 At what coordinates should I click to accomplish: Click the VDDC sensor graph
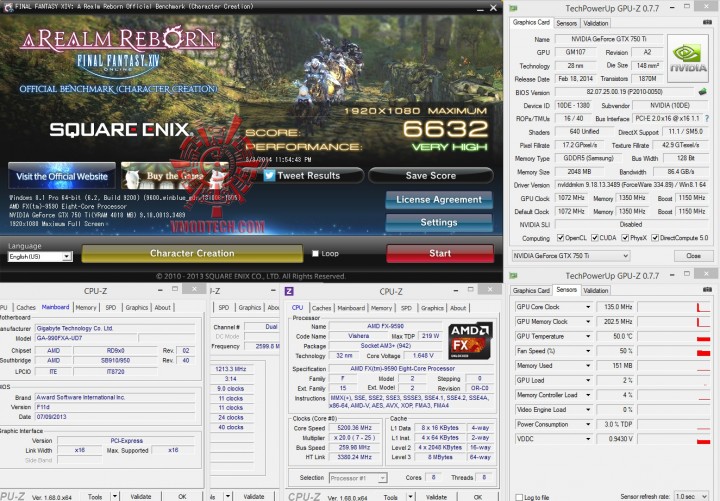(674, 439)
